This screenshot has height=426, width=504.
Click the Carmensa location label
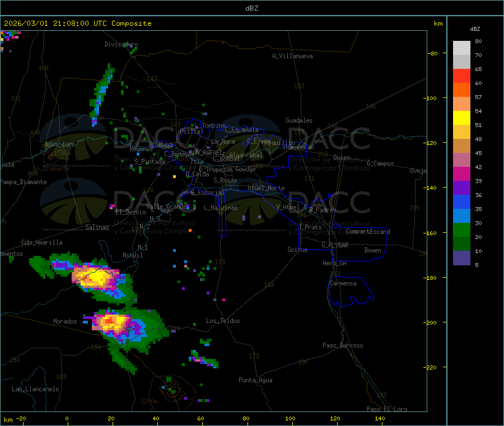pyautogui.click(x=343, y=283)
